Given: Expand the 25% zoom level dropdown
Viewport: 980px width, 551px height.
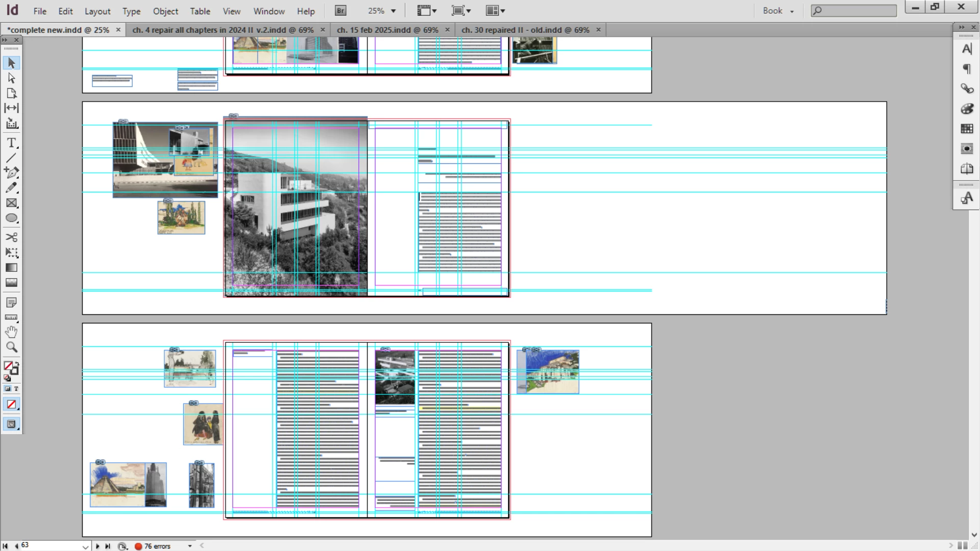Looking at the screenshot, I should 393,11.
